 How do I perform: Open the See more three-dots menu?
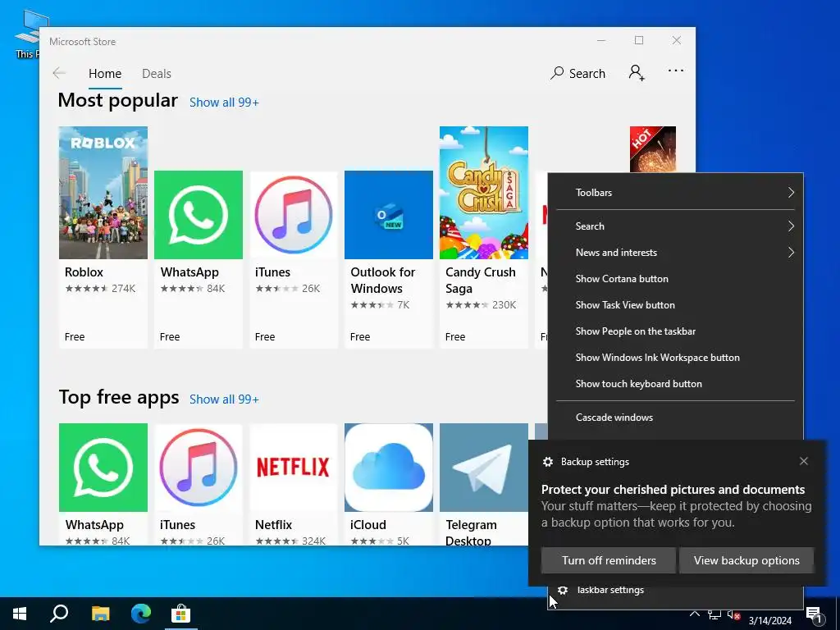point(676,71)
